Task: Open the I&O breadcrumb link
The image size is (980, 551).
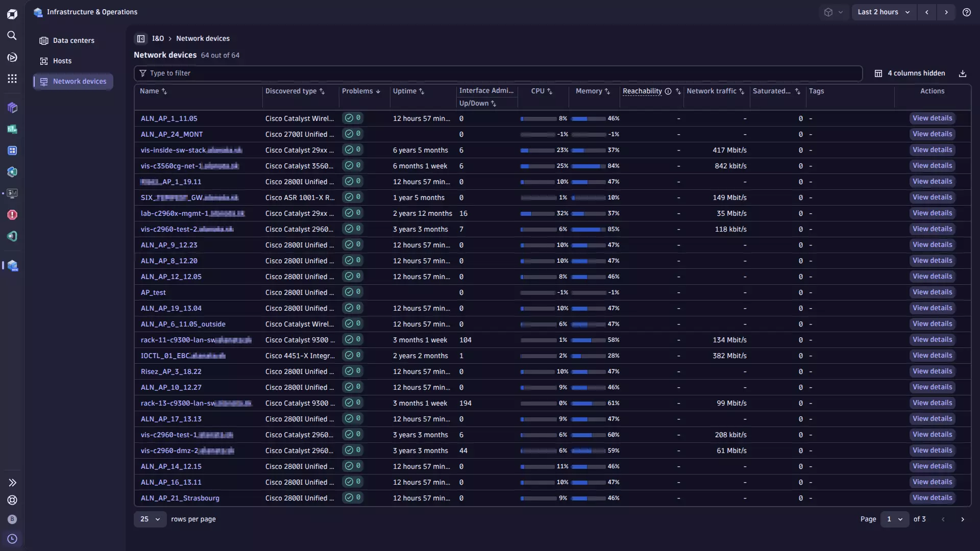Action: coord(158,38)
